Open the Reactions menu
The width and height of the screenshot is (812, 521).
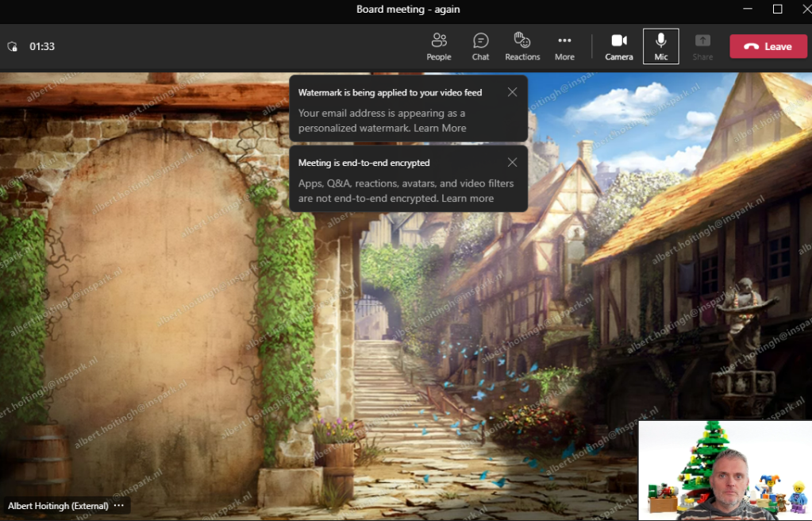click(522, 46)
